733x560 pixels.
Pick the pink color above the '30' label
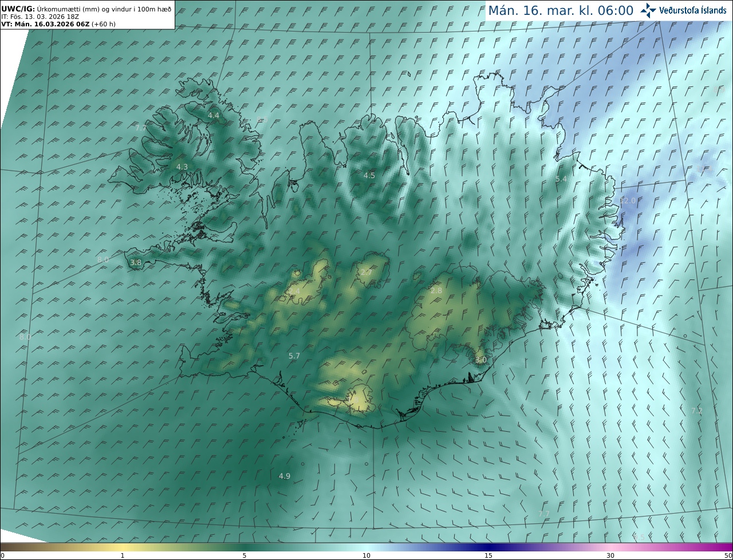tap(610, 547)
